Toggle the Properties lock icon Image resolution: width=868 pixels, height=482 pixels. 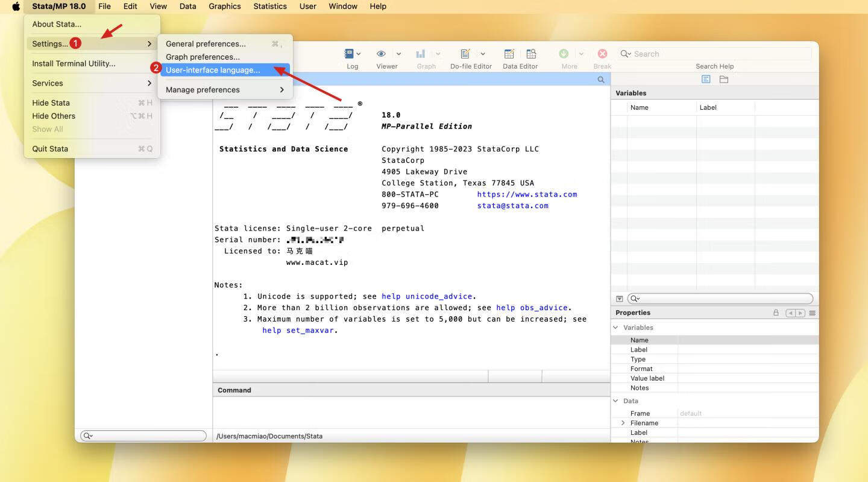click(776, 312)
